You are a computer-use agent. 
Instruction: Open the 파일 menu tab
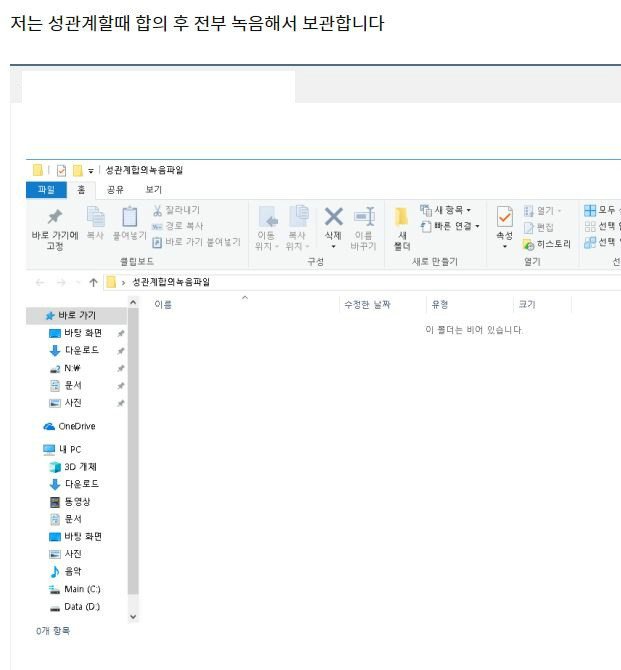click(x=46, y=189)
